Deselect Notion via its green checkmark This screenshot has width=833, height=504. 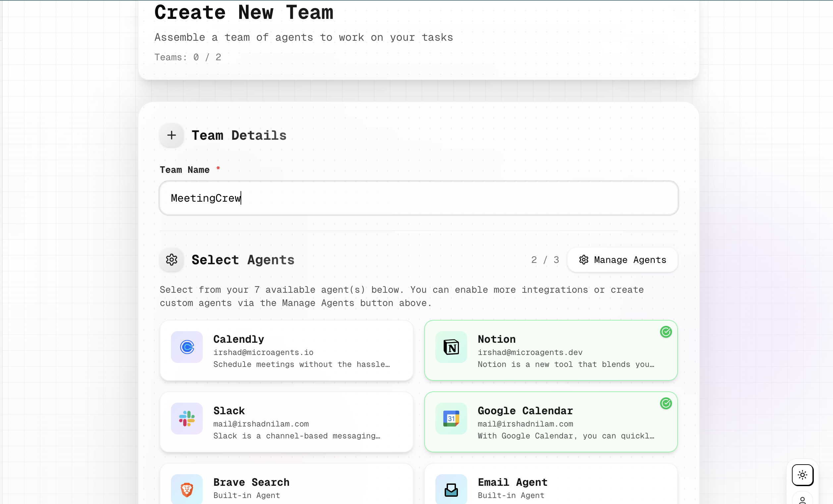(666, 332)
